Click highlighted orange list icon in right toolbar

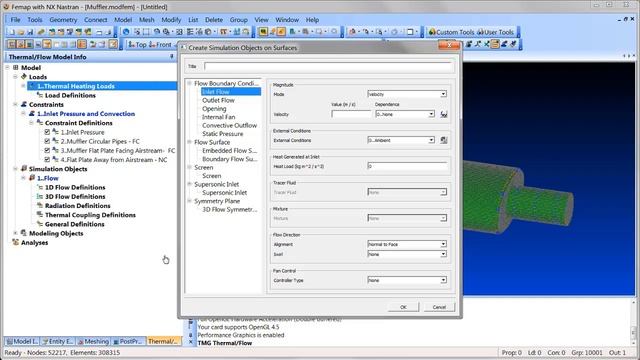click(495, 44)
